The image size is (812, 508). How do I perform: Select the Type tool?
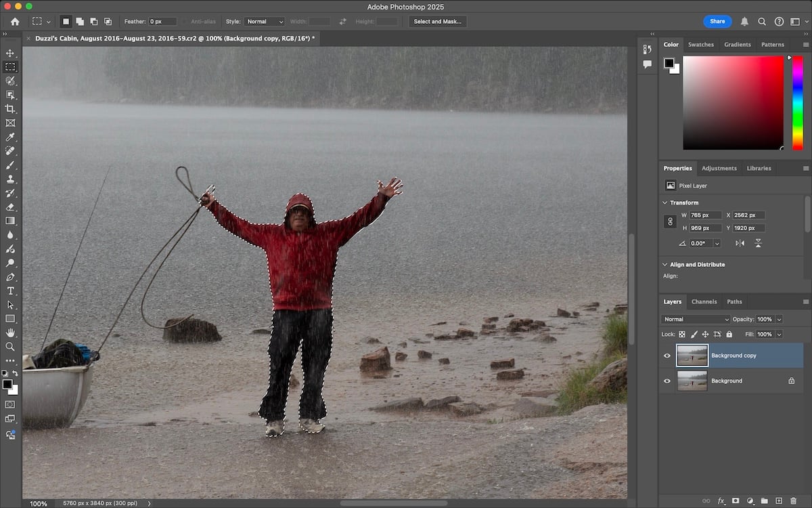point(10,291)
